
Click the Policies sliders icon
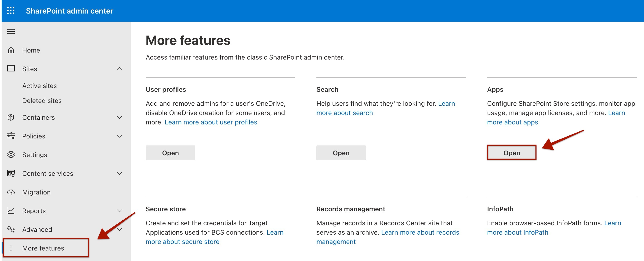click(11, 136)
